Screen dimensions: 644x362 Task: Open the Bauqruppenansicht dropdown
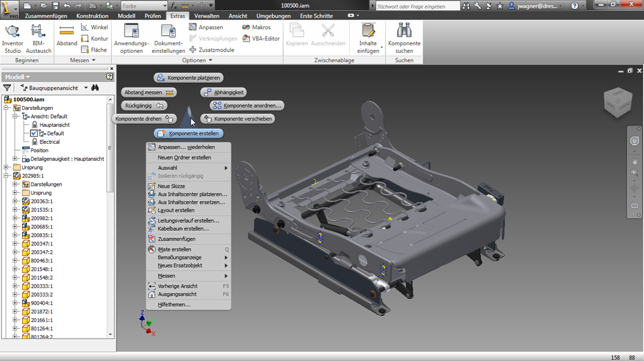point(86,88)
